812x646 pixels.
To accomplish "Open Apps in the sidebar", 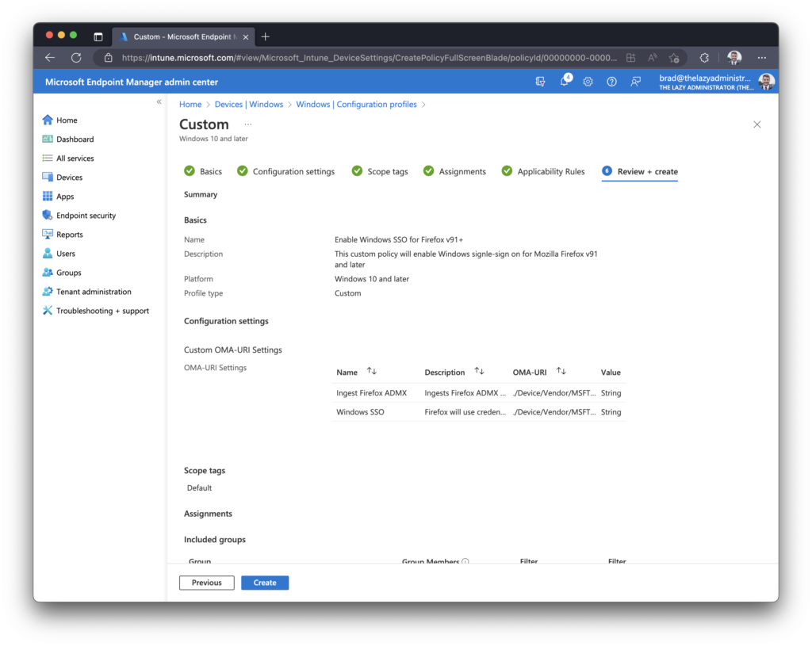I will tap(58, 197).
